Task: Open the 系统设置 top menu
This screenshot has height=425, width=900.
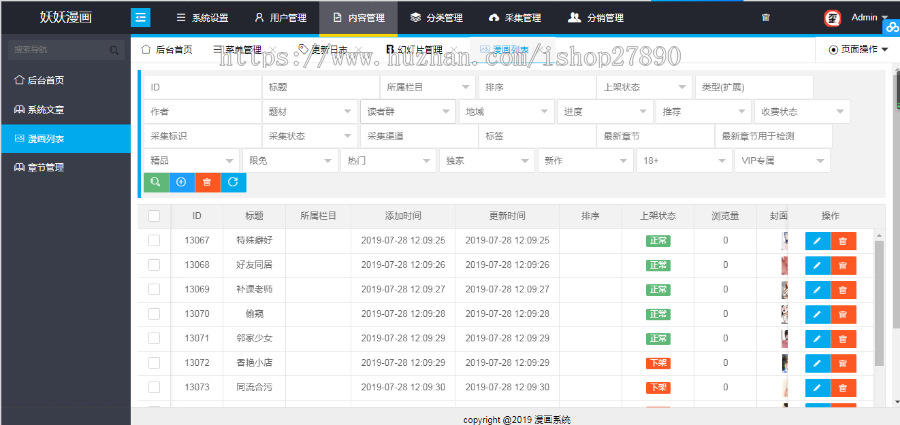Action: pos(202,18)
